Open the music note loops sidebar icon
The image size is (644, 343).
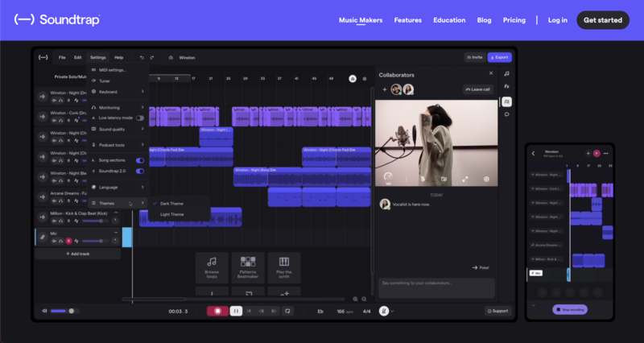(x=507, y=73)
